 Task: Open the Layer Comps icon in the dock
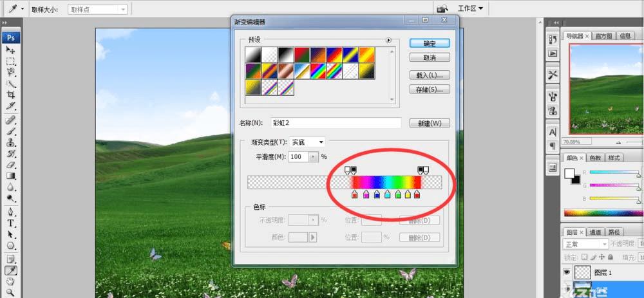tap(553, 167)
